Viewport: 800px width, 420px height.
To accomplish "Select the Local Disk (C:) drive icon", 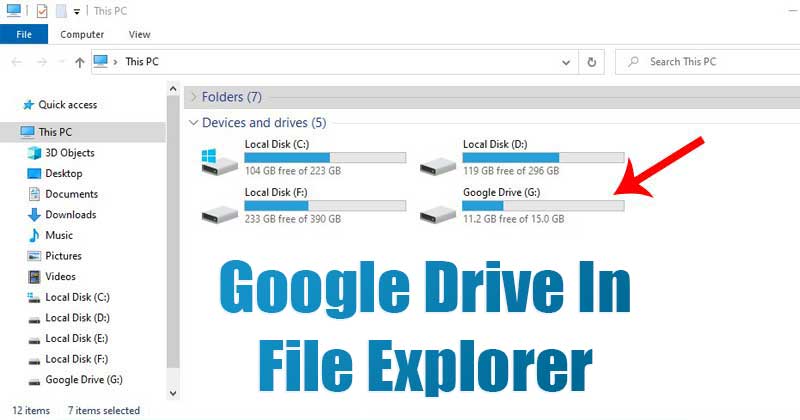I will click(x=219, y=162).
